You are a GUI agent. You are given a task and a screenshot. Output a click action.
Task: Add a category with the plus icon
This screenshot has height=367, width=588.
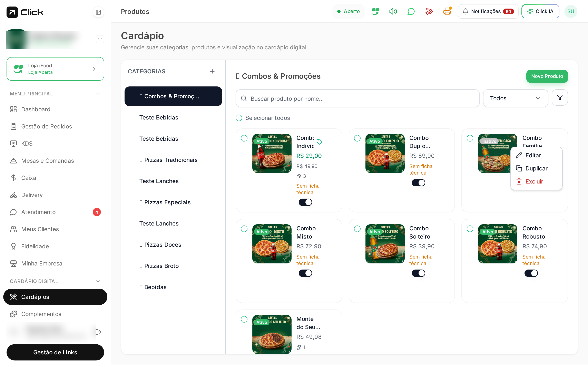click(212, 71)
